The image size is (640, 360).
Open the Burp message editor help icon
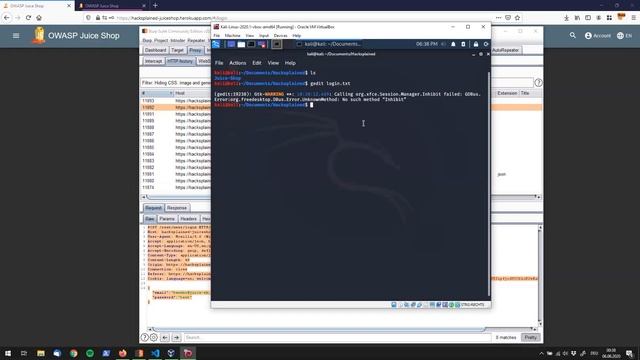[x=144, y=338]
